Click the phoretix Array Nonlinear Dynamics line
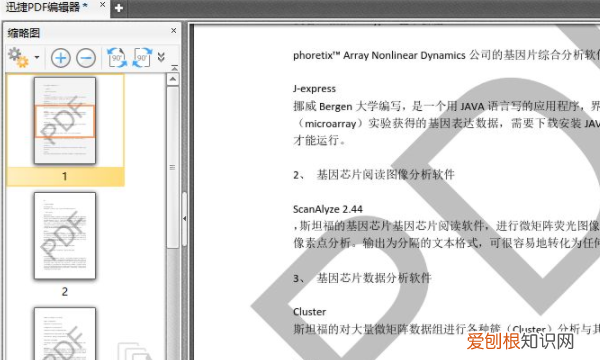600x360 pixels. pyautogui.click(x=446, y=55)
